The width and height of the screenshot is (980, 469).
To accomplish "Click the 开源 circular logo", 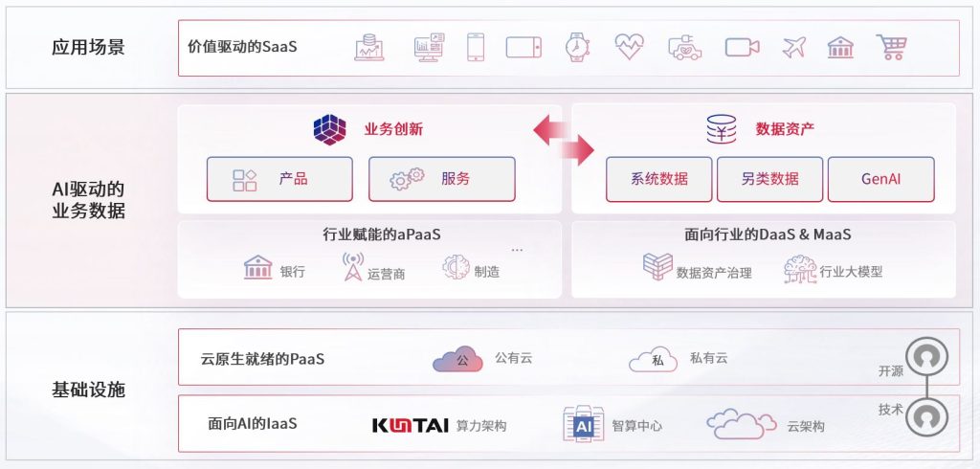I will click(926, 358).
